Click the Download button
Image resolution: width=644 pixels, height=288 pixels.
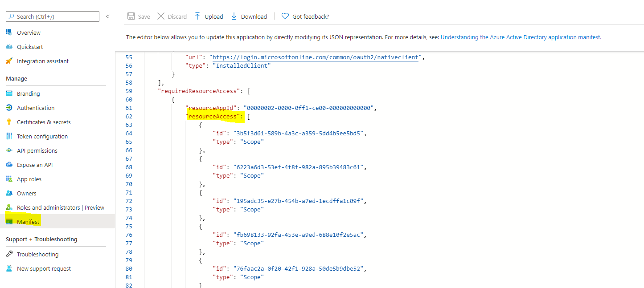coord(249,16)
